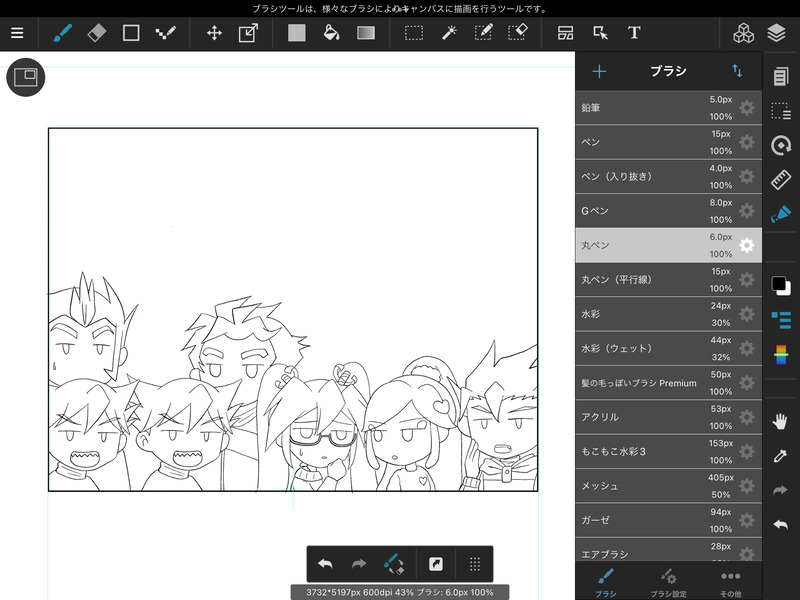This screenshot has width=800, height=600.
Task: Open the hamburger main menu
Action: pyautogui.click(x=17, y=33)
